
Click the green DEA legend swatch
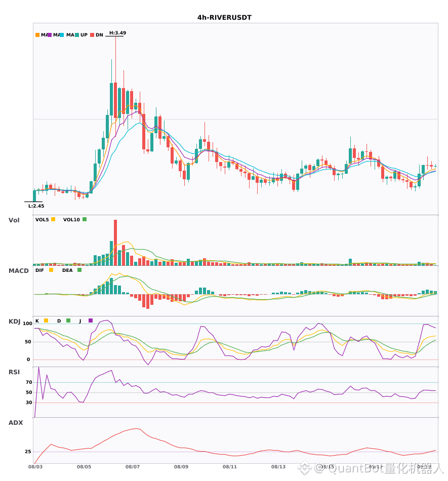pyautogui.click(x=79, y=270)
